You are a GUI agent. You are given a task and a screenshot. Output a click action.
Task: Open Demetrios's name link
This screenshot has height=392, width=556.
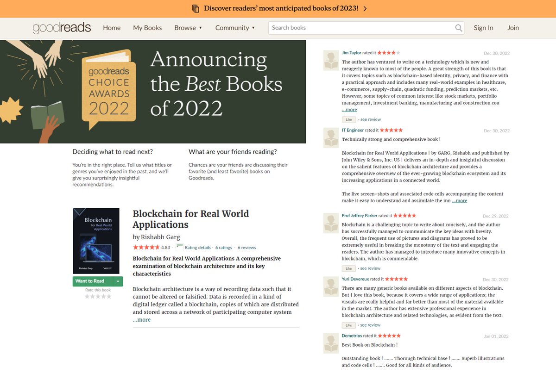tap(352, 336)
